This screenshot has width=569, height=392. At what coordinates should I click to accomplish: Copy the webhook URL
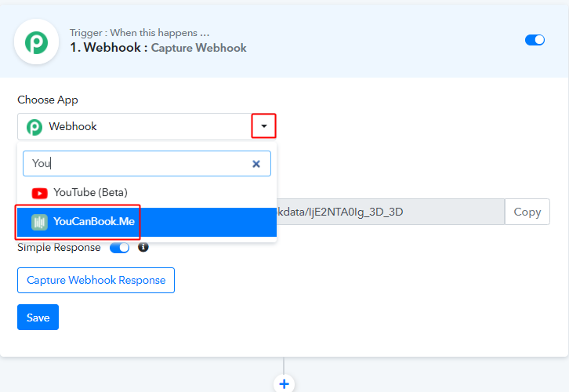coord(527,212)
